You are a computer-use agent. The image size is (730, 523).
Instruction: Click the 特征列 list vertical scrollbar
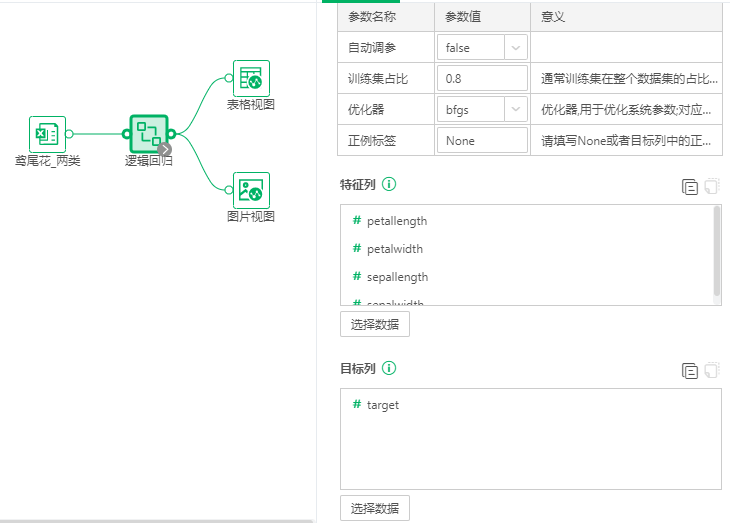click(716, 250)
